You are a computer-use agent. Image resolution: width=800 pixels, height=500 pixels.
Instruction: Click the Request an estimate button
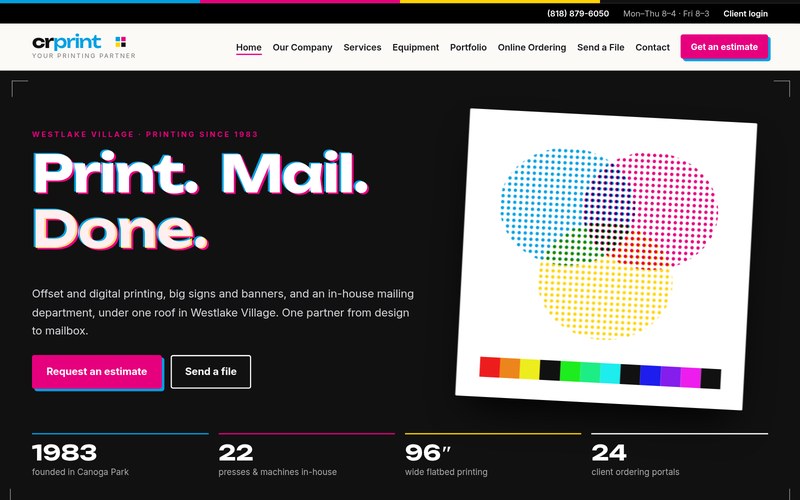pos(96,371)
